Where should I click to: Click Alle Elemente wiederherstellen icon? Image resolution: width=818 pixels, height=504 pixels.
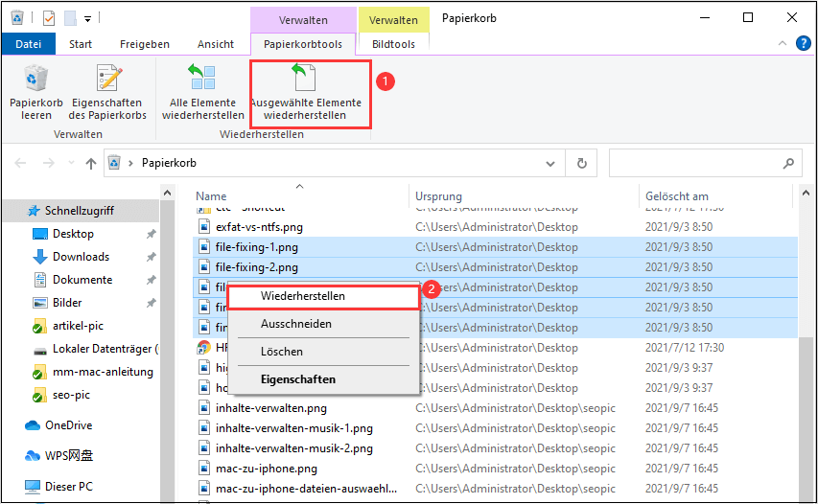point(201,80)
